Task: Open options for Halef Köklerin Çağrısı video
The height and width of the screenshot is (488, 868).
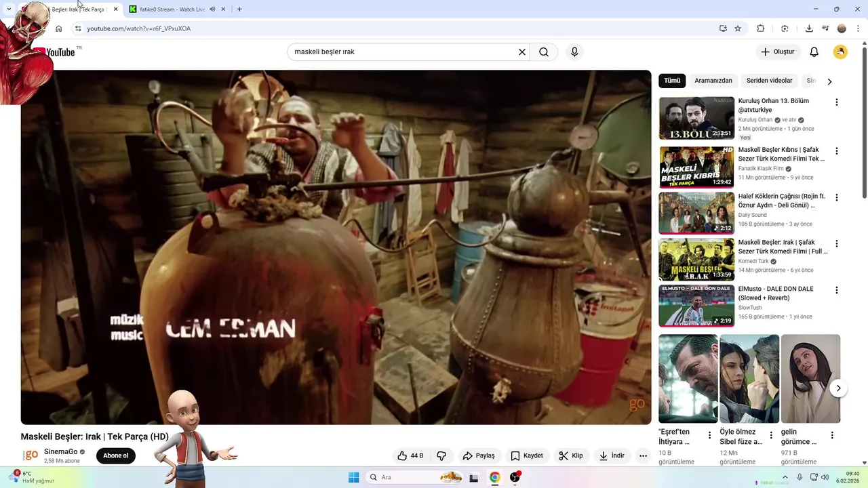Action: coord(836,198)
